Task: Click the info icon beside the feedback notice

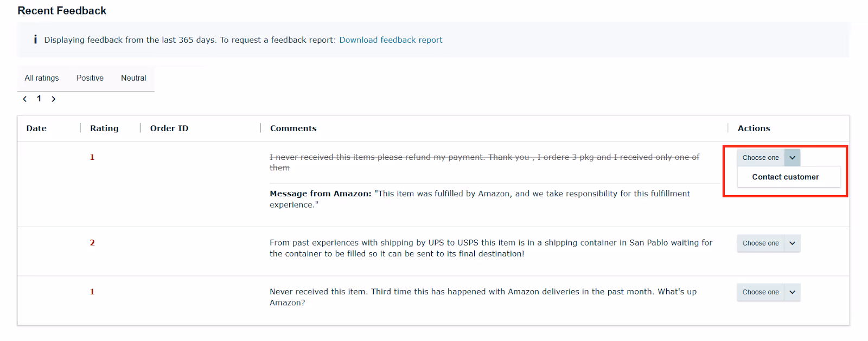Action: tap(35, 40)
